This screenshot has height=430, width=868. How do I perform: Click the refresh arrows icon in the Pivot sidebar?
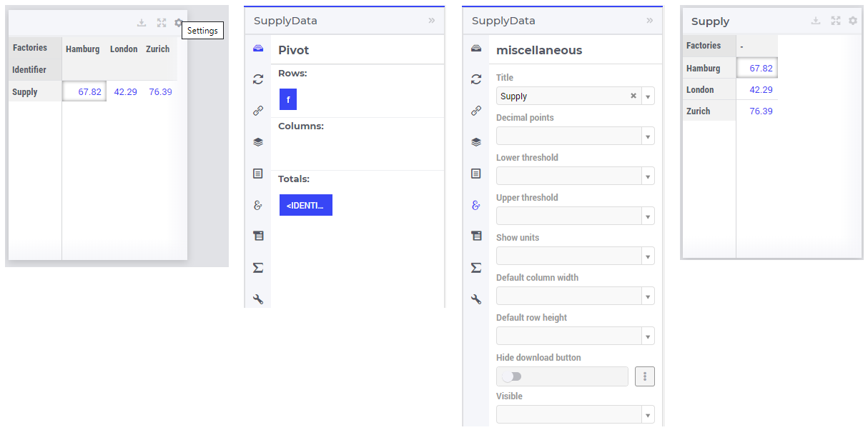(x=258, y=79)
